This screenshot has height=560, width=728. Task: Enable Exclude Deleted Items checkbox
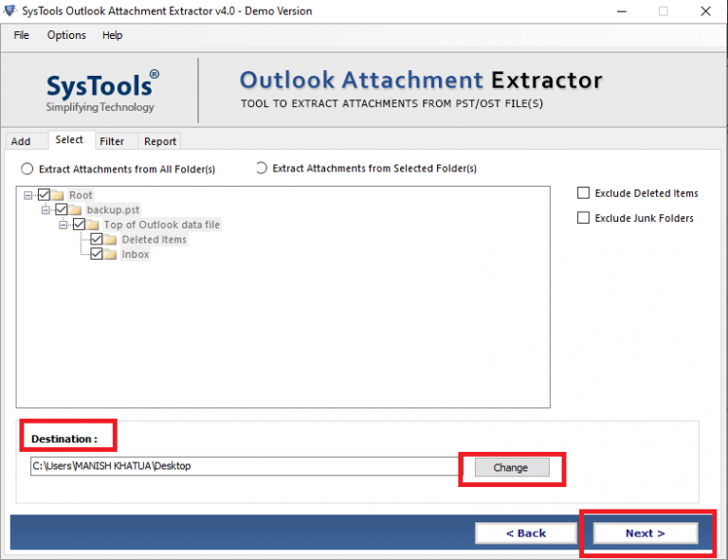[584, 193]
